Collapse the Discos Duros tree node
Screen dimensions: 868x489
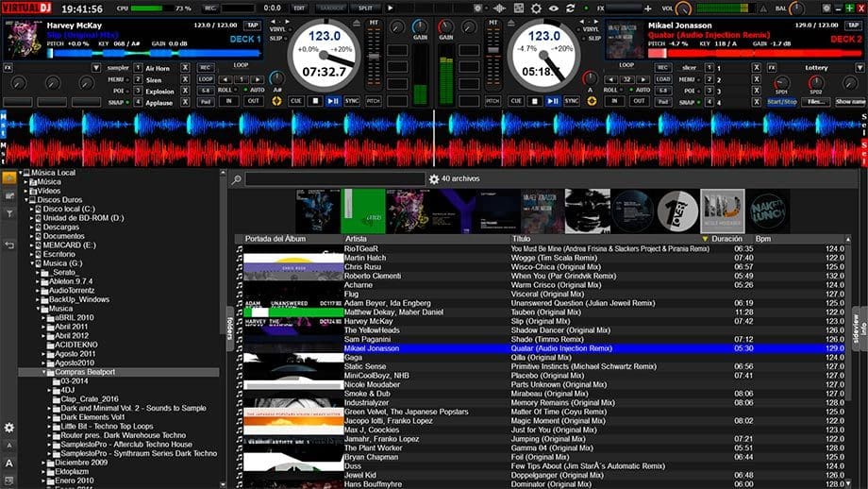tap(26, 200)
